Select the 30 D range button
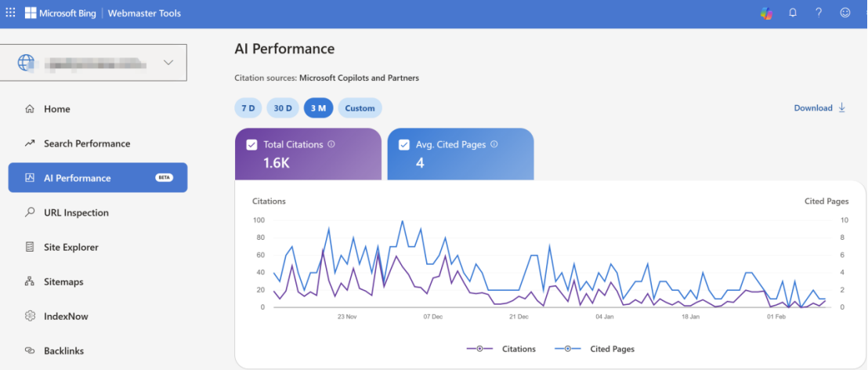The width and height of the screenshot is (868, 370). (x=283, y=108)
